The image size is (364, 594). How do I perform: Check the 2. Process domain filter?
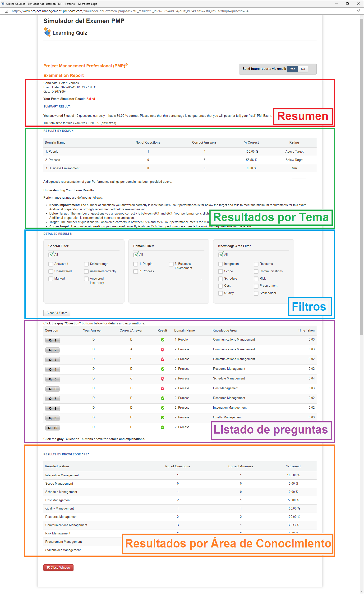point(136,271)
